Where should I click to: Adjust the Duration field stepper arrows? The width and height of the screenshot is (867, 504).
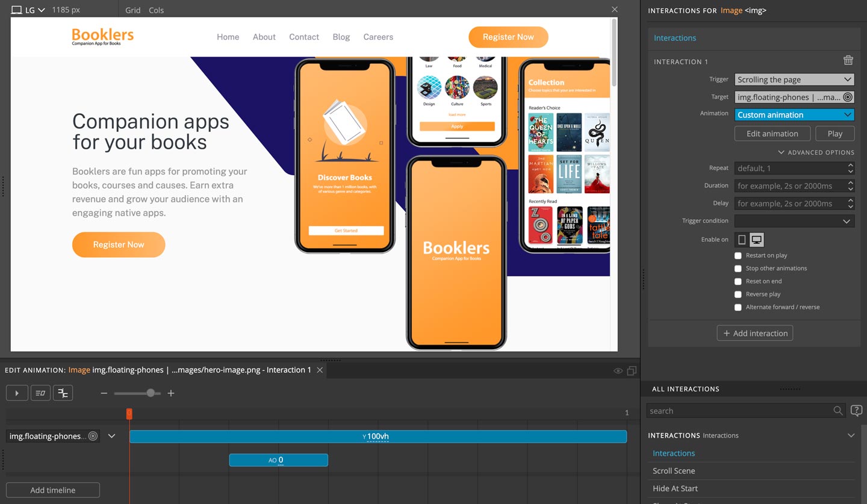(x=850, y=185)
